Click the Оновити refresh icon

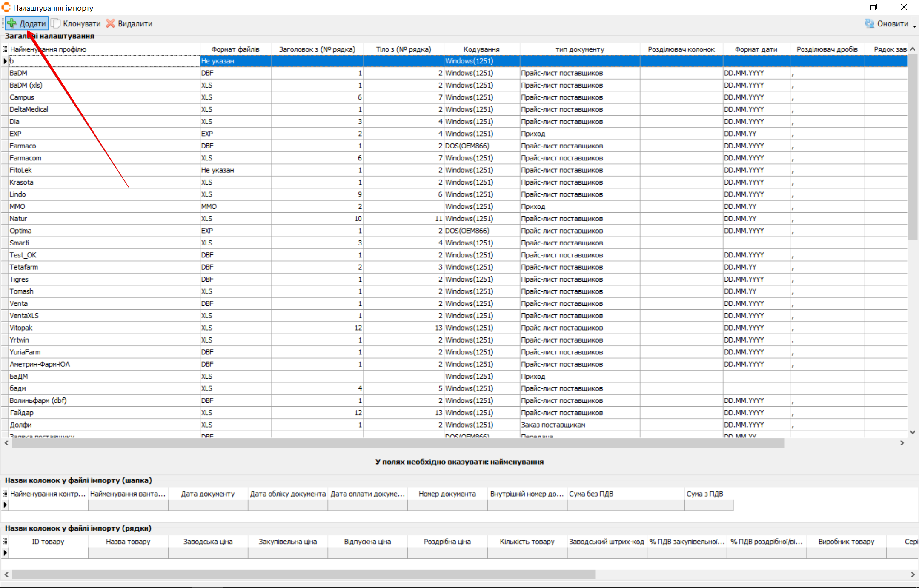point(869,23)
